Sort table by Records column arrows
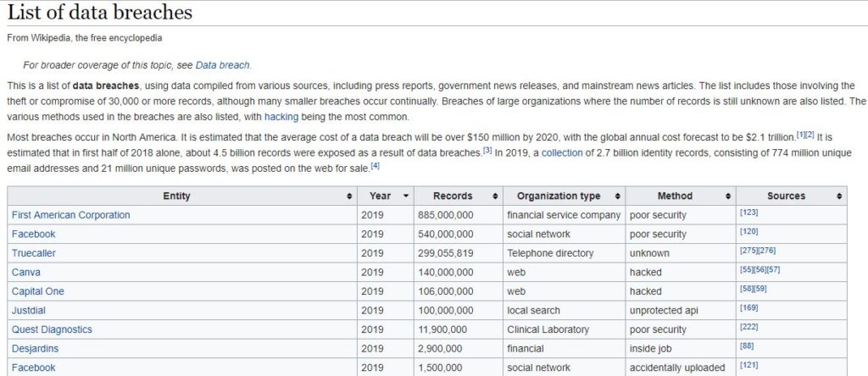Image resolution: width=868 pixels, height=376 pixels. 494,196
